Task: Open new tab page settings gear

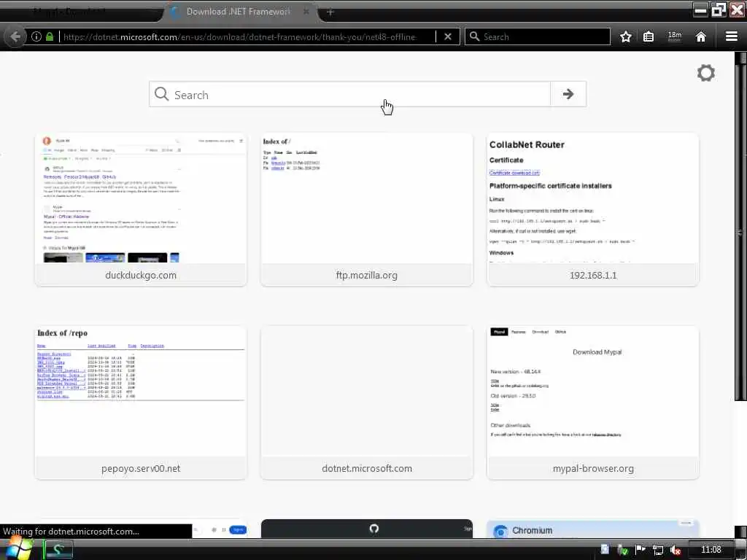Action: (706, 73)
